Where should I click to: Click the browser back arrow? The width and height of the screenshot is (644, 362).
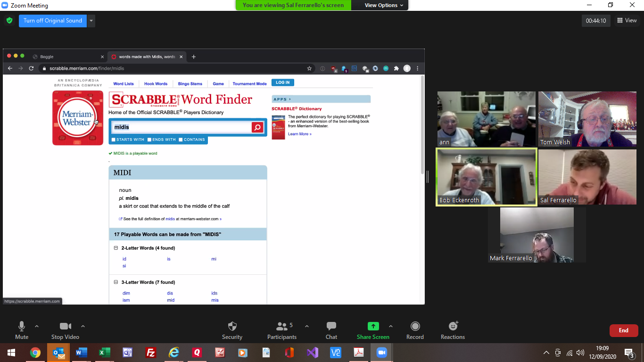pyautogui.click(x=10, y=68)
